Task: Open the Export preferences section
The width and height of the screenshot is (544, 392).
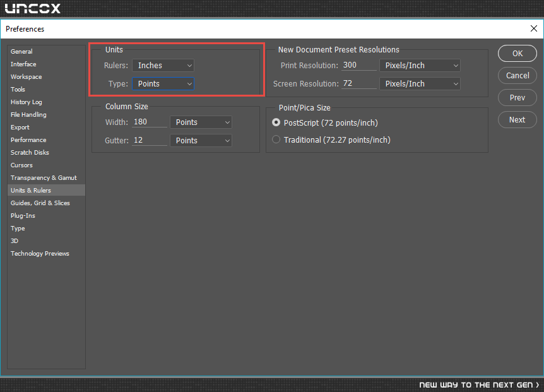Action: pyautogui.click(x=46, y=128)
